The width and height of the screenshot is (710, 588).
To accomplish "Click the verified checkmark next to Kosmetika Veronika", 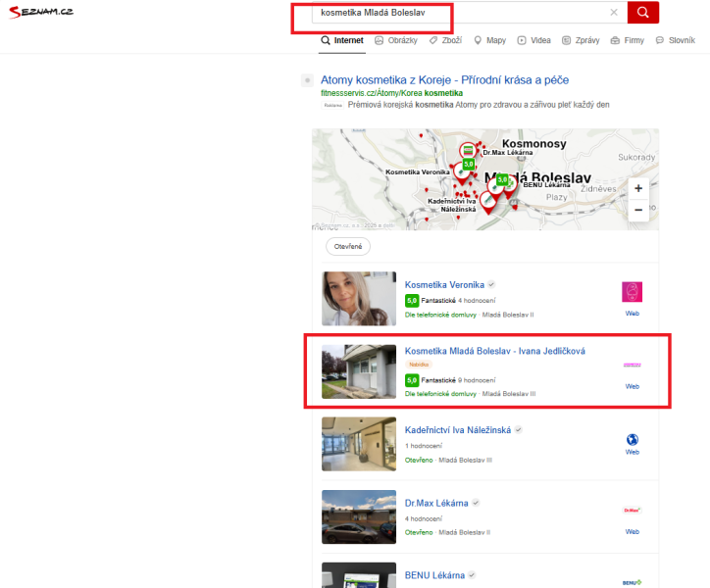I will pos(491,285).
